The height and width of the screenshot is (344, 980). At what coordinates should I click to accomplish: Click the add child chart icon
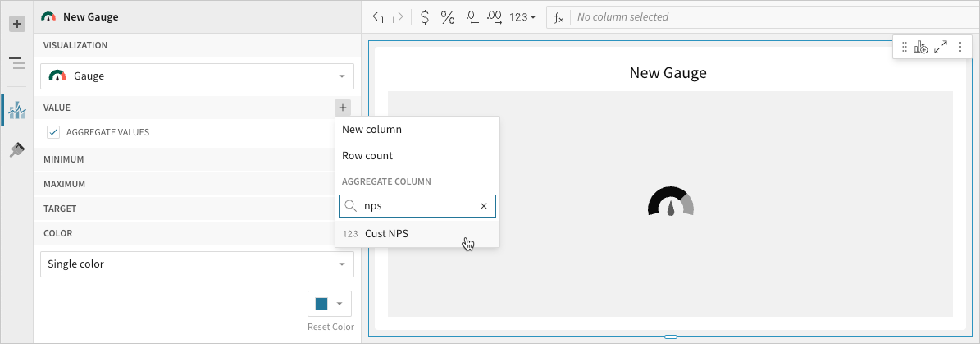[x=921, y=48]
